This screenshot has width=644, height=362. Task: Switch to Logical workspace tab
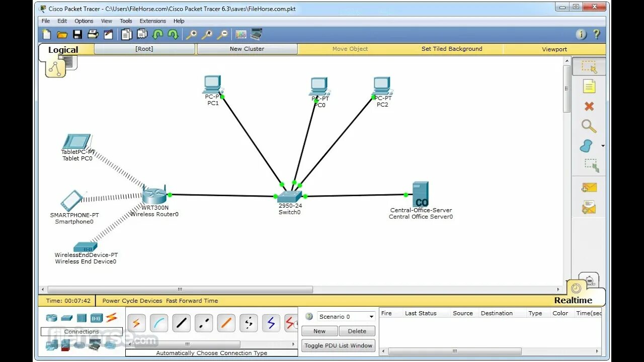coord(63,50)
